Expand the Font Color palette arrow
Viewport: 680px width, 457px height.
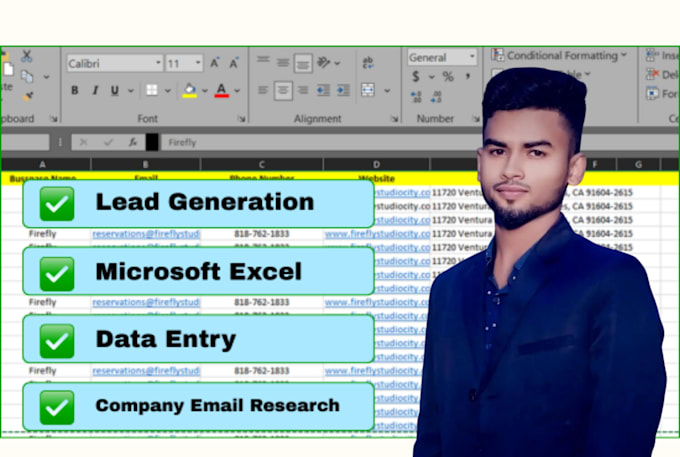click(237, 91)
